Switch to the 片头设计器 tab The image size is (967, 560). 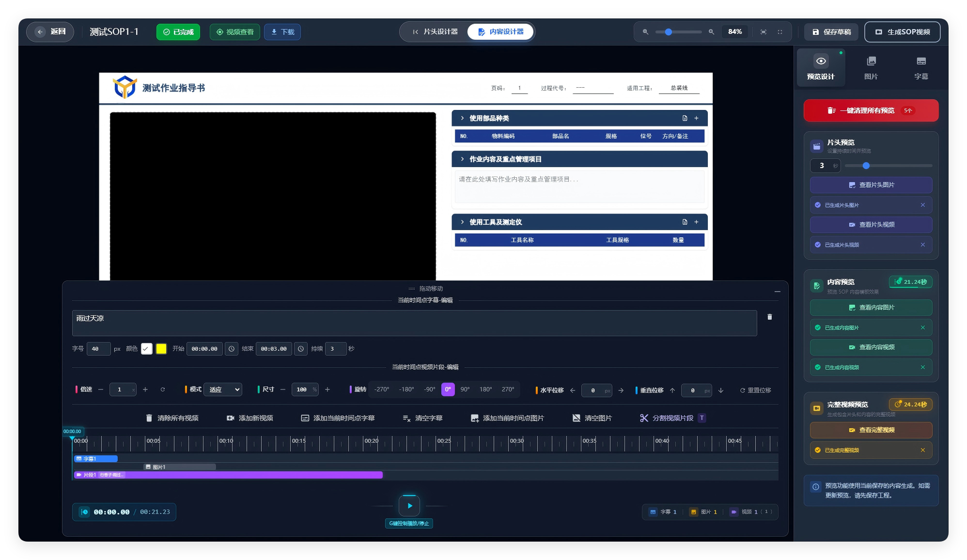pyautogui.click(x=435, y=32)
